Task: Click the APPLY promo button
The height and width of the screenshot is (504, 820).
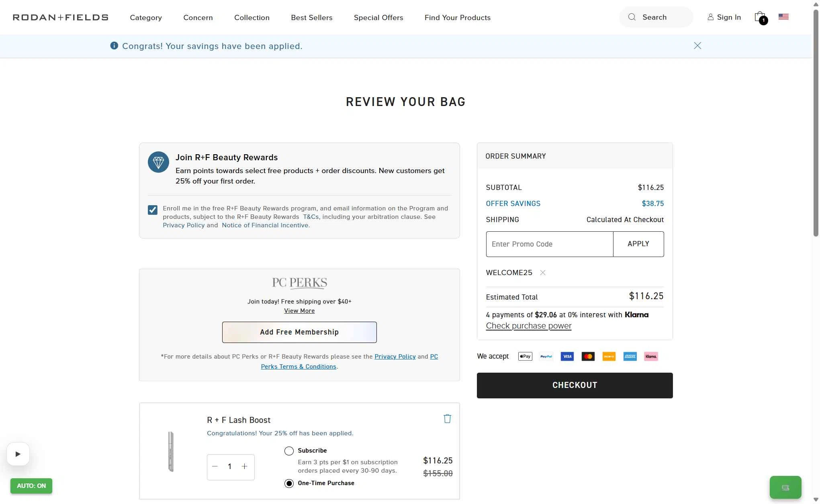Action: (x=638, y=244)
